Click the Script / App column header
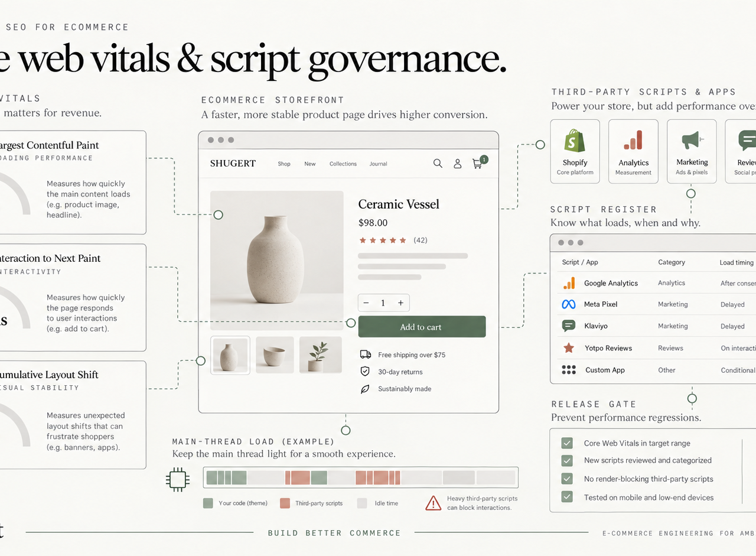This screenshot has height=556, width=756. 580,262
